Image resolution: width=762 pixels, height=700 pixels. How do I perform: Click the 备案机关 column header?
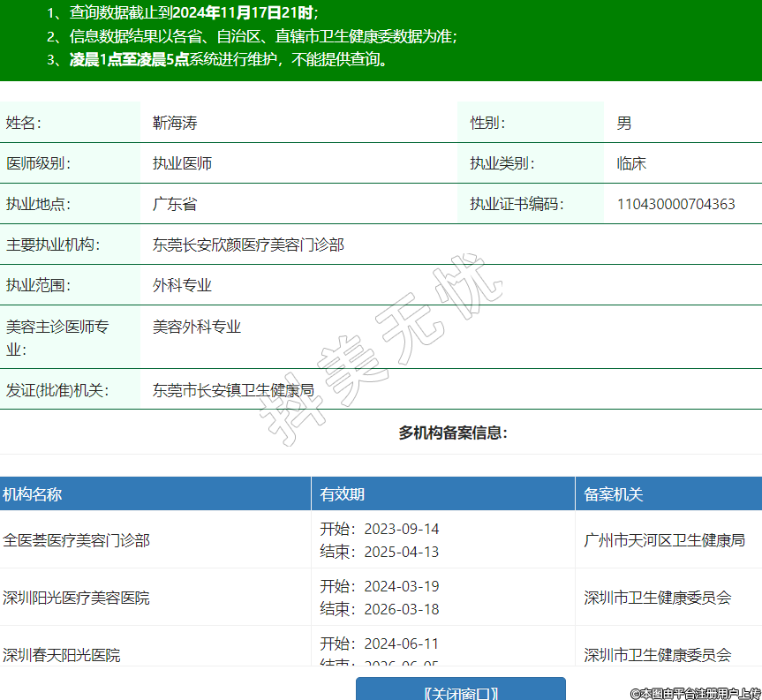coord(614,494)
